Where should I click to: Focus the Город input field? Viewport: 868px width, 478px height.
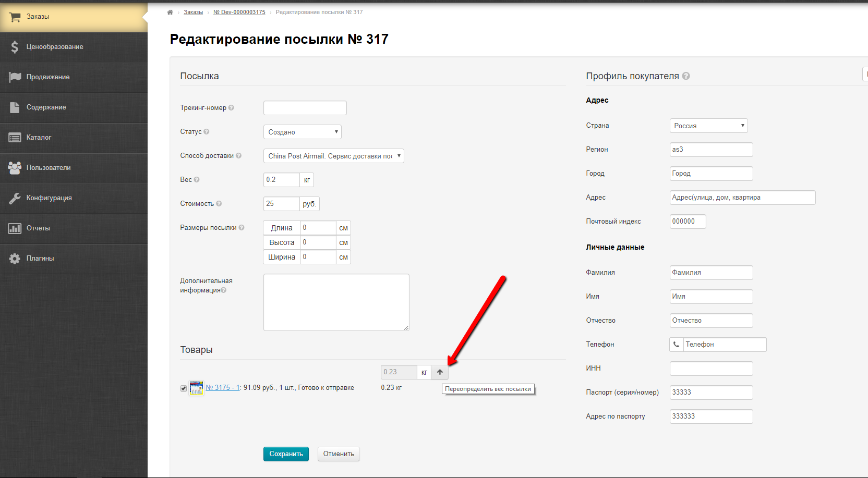click(712, 174)
